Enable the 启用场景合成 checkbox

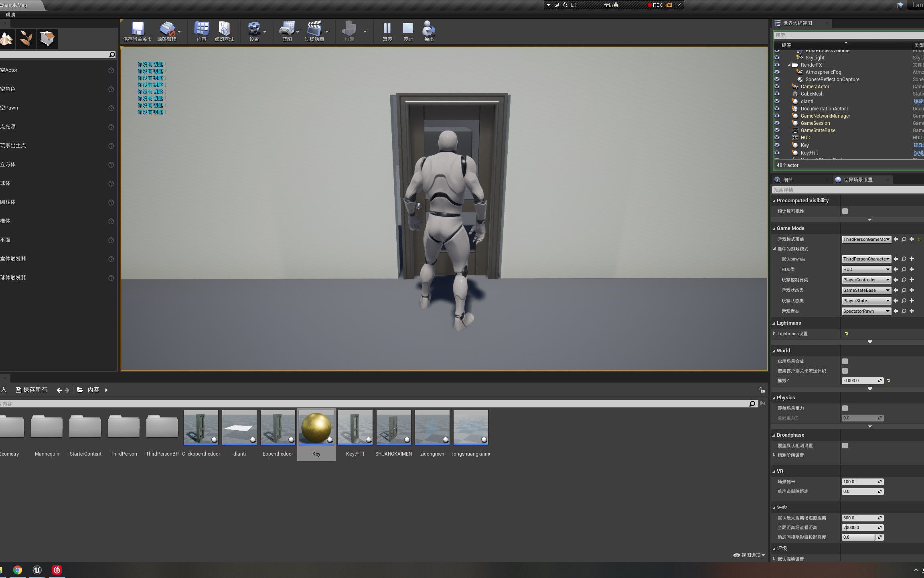[845, 361]
